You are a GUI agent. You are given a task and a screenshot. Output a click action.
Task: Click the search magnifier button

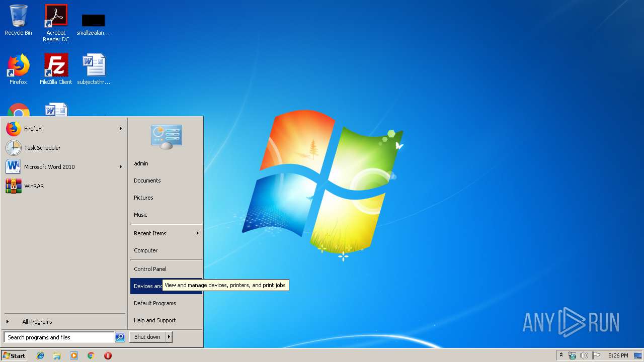click(120, 337)
